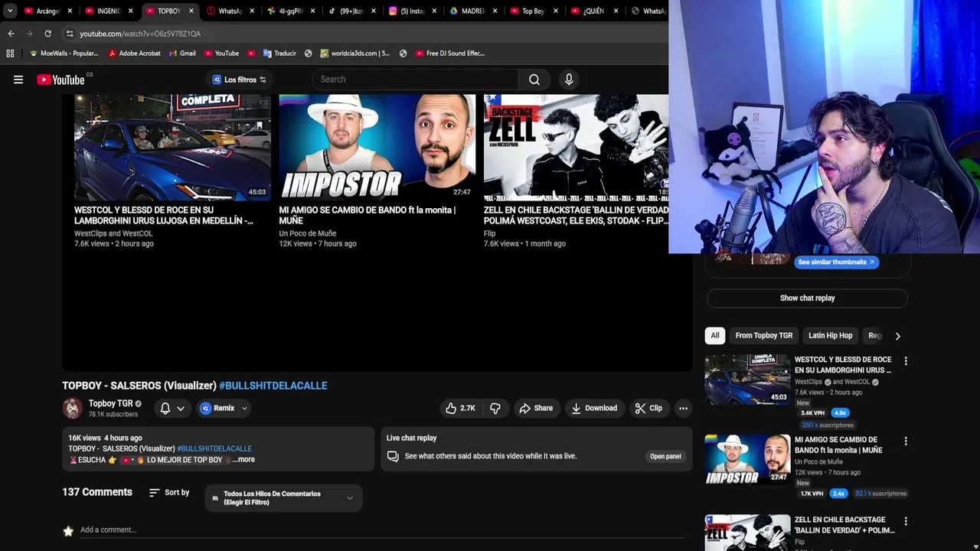Share the video
980x551 pixels.
536,408
